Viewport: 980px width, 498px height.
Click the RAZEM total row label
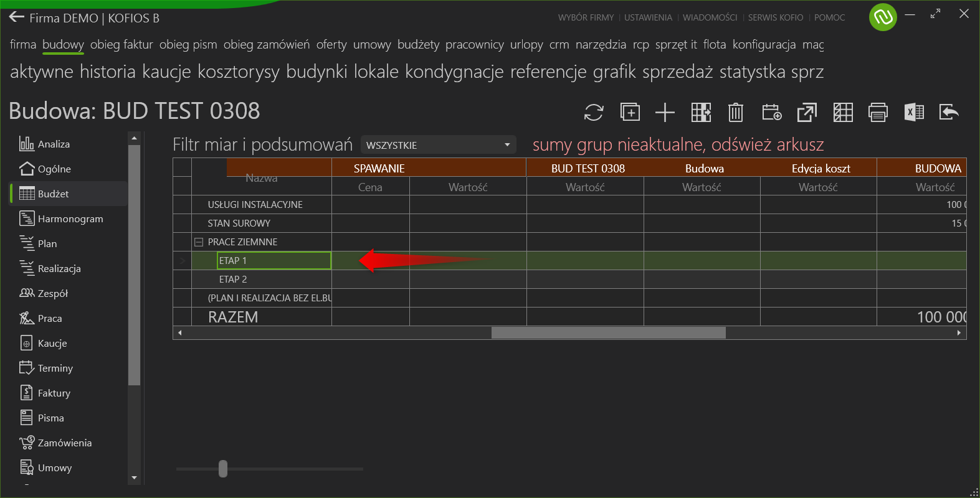[x=233, y=317]
